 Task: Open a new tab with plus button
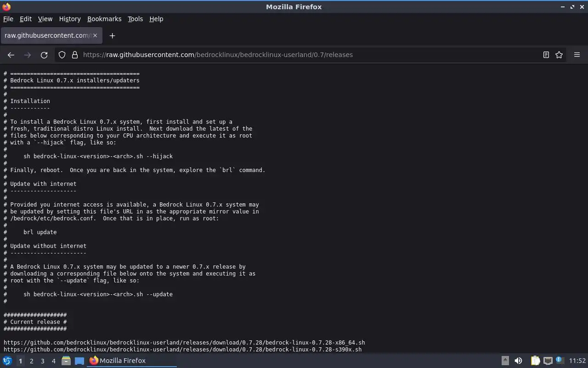click(x=112, y=35)
